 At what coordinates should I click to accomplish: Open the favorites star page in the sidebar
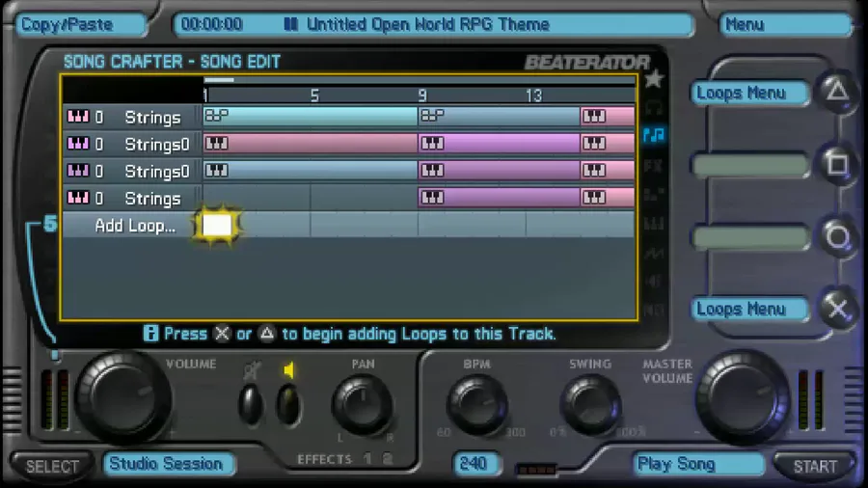pos(654,80)
